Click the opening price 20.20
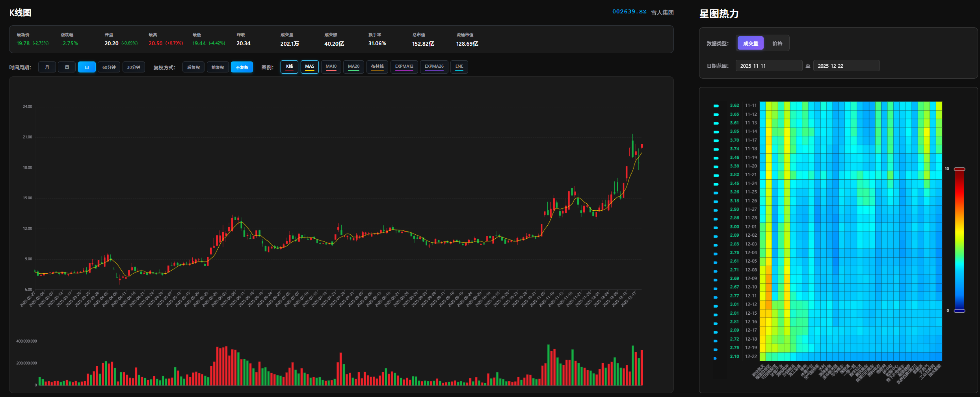This screenshot has height=397, width=980. 111,43
